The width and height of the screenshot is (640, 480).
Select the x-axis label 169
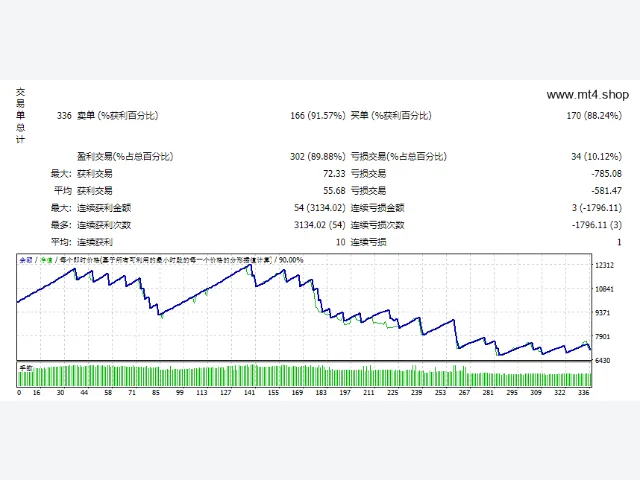pyautogui.click(x=297, y=393)
